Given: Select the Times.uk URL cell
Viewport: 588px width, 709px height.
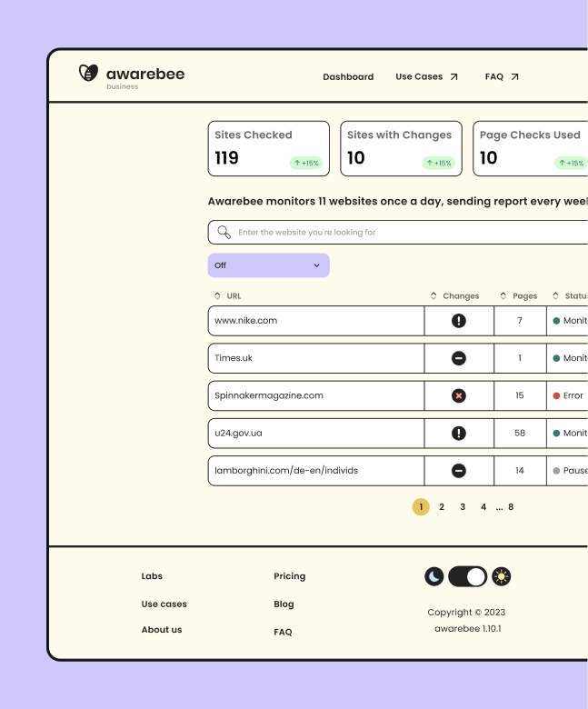Looking at the screenshot, I should 316,358.
